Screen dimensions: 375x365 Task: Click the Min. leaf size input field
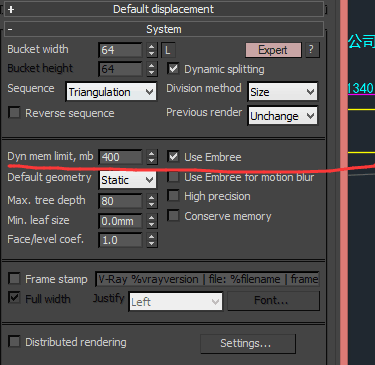click(121, 221)
